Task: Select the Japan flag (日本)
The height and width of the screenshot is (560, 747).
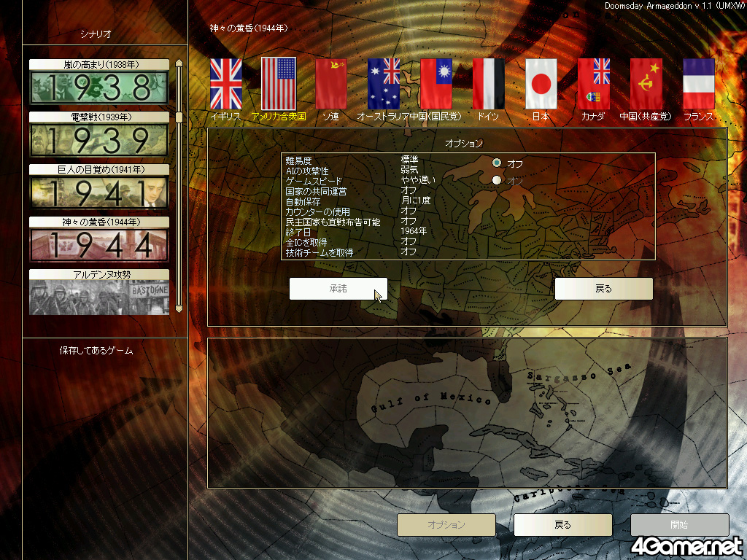Action: tap(541, 85)
